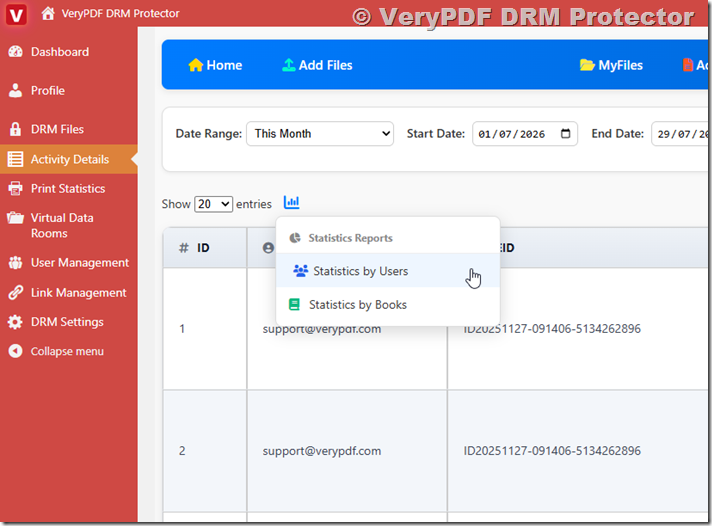
Task: Click the Dashboard gauge icon
Action: coord(15,52)
